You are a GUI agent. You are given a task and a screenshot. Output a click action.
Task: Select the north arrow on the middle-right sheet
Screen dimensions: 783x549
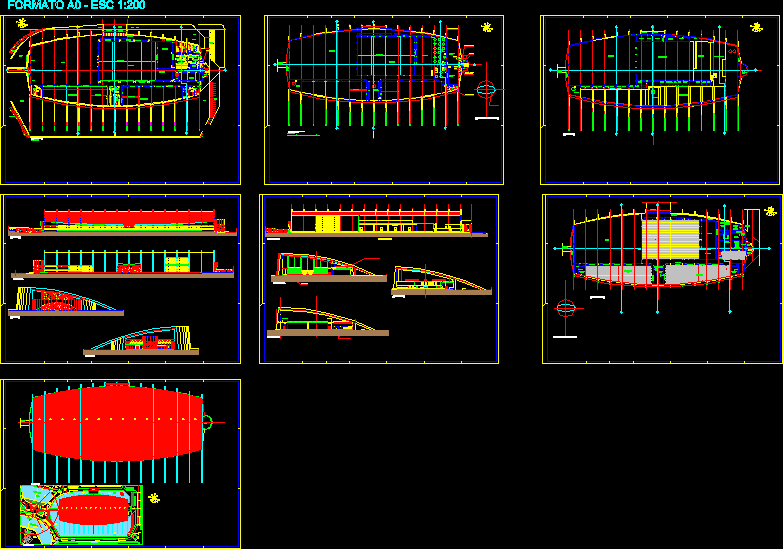(770, 211)
